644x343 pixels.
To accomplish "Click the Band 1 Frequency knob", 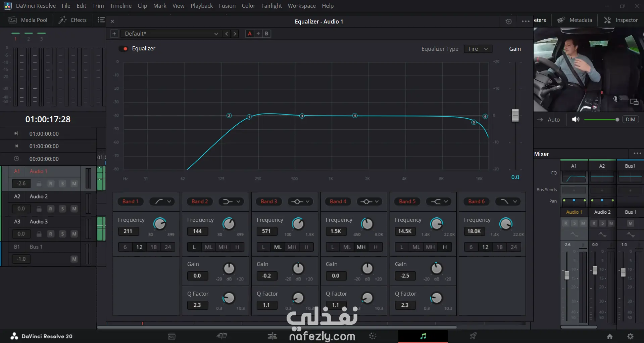I will click(x=160, y=224).
